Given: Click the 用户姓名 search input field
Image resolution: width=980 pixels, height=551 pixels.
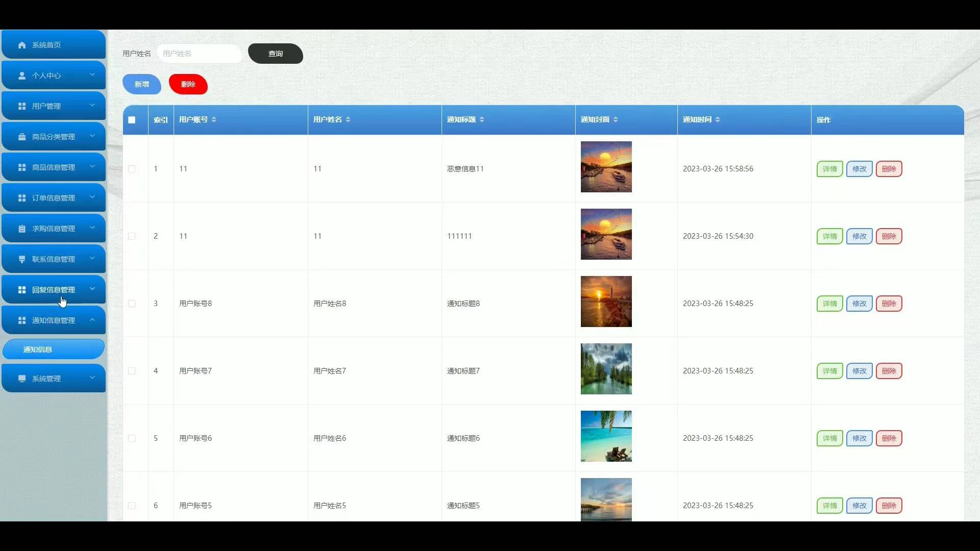Looking at the screenshot, I should 200,54.
